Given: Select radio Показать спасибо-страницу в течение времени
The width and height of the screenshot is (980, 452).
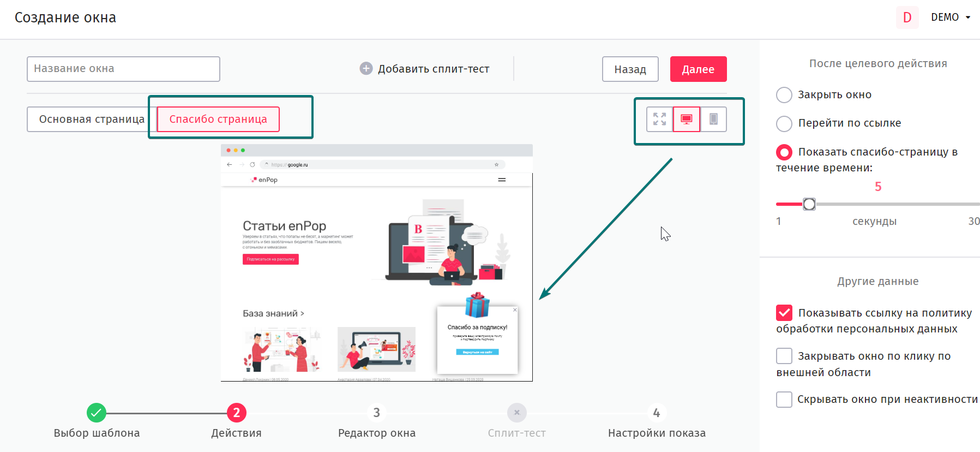Looking at the screenshot, I should click(x=784, y=152).
